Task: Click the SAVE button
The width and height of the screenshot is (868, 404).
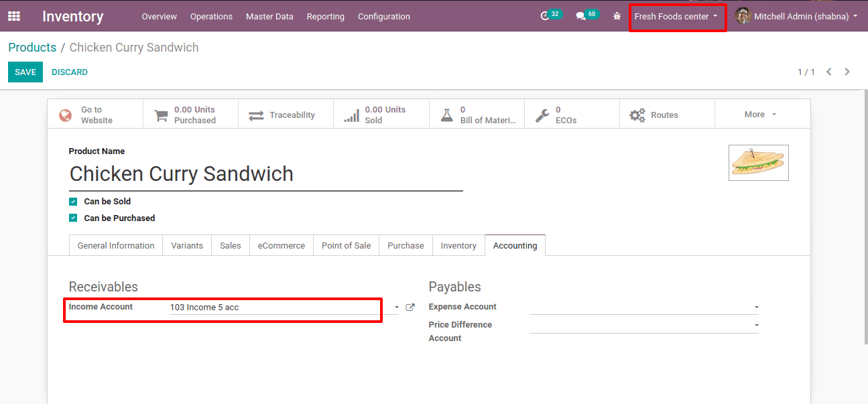Action: [x=25, y=72]
